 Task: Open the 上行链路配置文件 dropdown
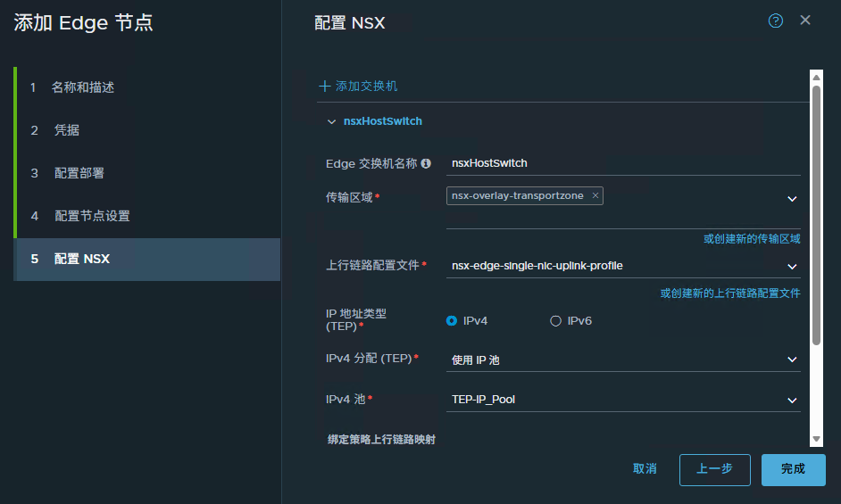click(x=791, y=266)
